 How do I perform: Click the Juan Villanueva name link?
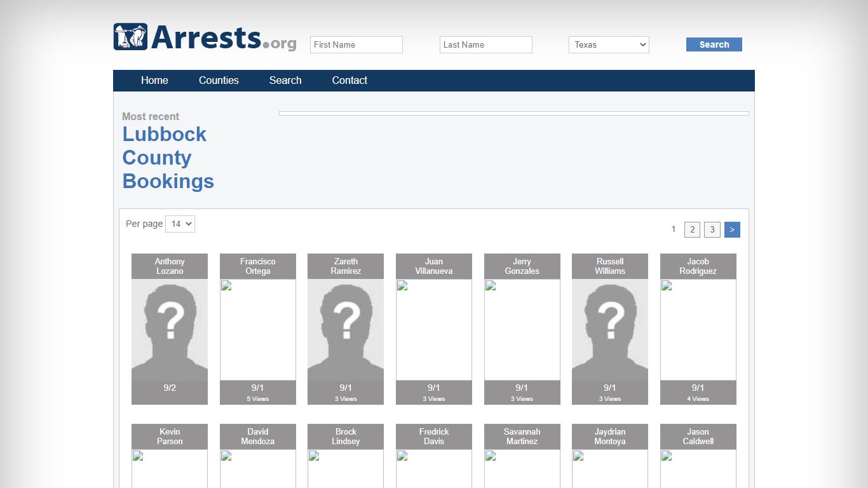click(434, 266)
